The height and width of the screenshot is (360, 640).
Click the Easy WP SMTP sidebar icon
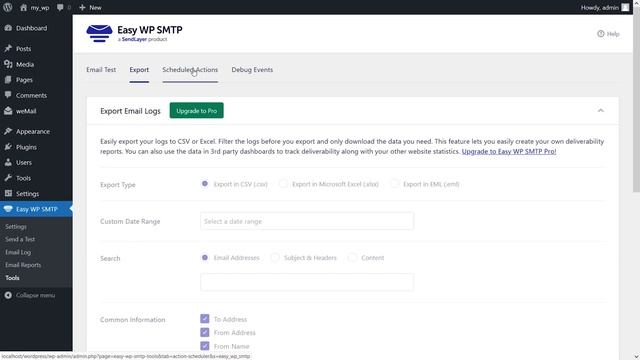pos(8,209)
